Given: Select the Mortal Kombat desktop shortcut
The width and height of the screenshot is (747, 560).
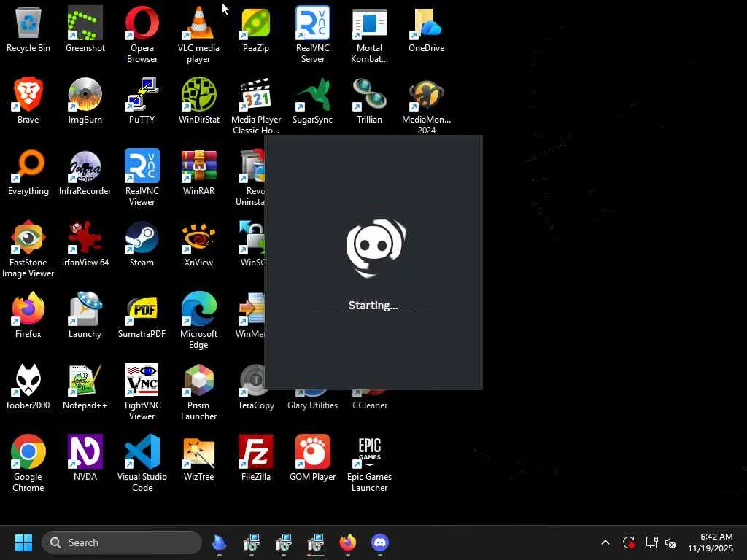Looking at the screenshot, I should (369, 34).
